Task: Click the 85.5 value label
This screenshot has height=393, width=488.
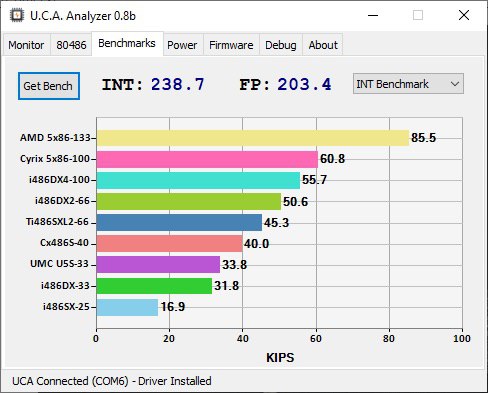Action: (423, 138)
